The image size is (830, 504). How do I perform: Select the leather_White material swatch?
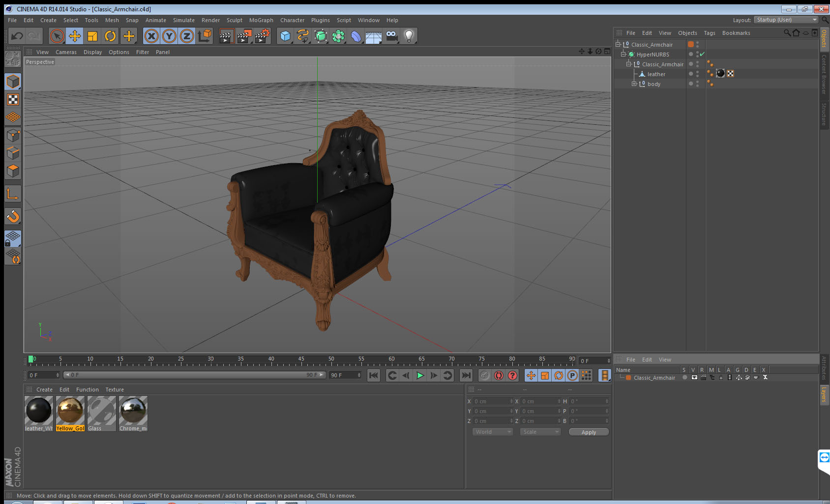39,414
